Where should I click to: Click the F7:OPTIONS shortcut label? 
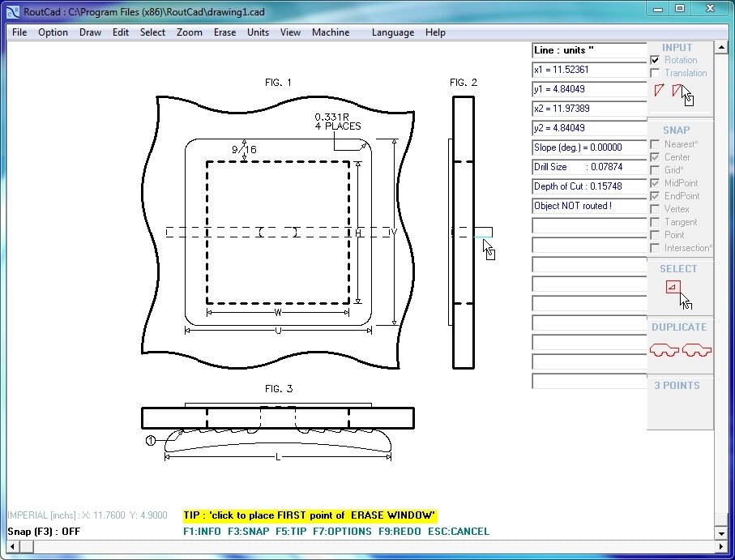point(342,532)
